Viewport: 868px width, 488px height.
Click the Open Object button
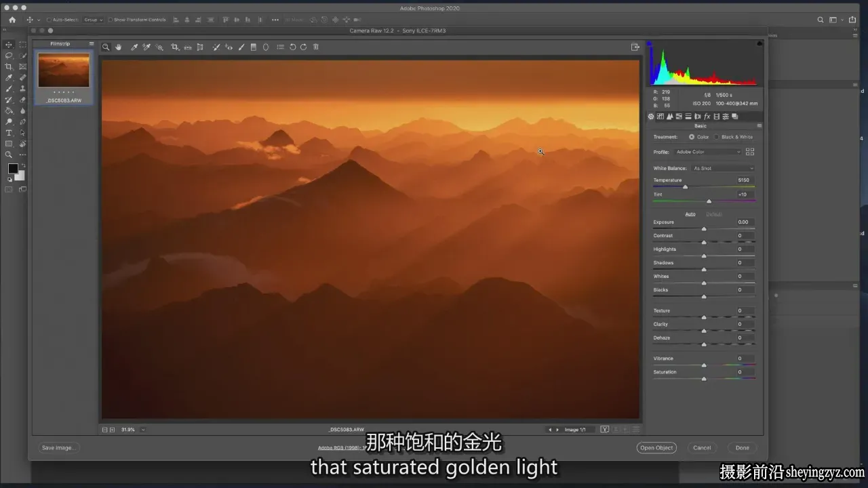coord(656,447)
